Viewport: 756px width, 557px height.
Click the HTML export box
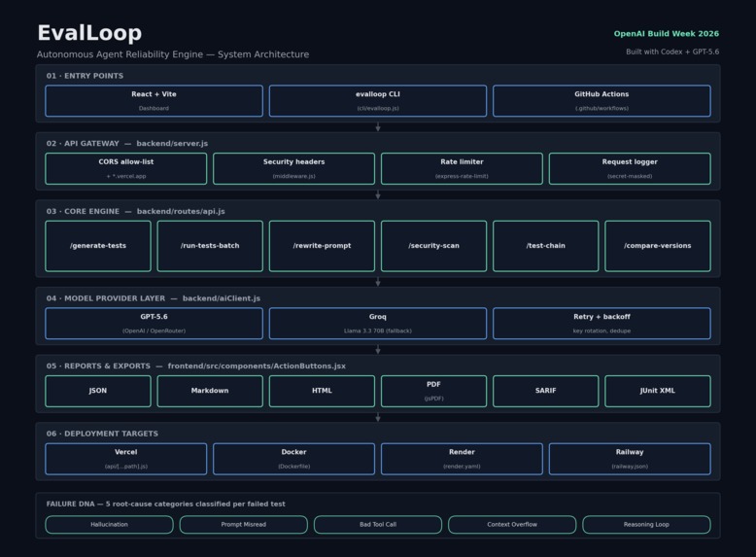322,391
